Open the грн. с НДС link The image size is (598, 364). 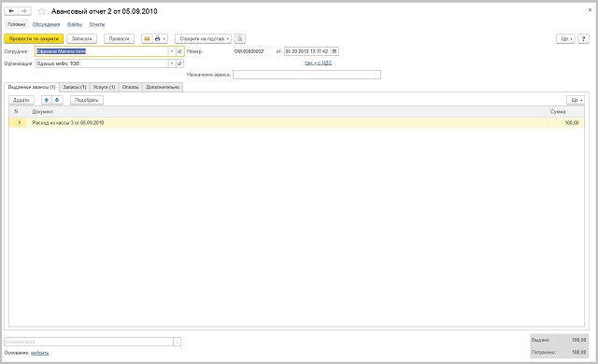pos(318,63)
